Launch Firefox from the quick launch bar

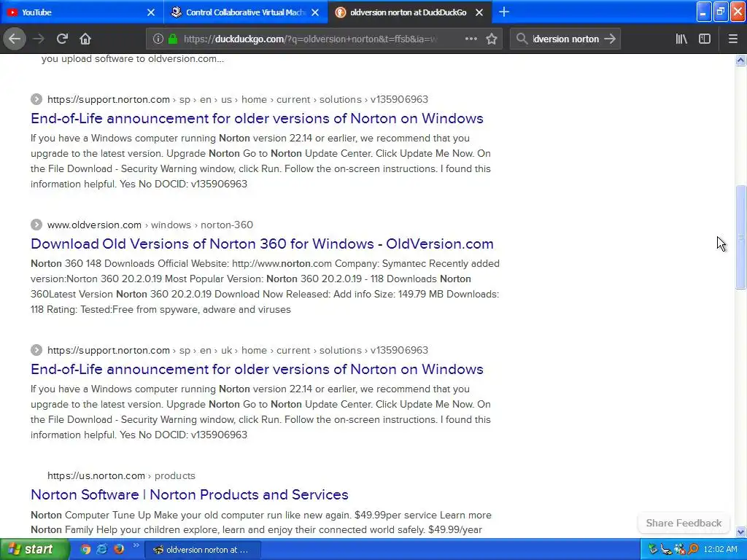pos(119,549)
